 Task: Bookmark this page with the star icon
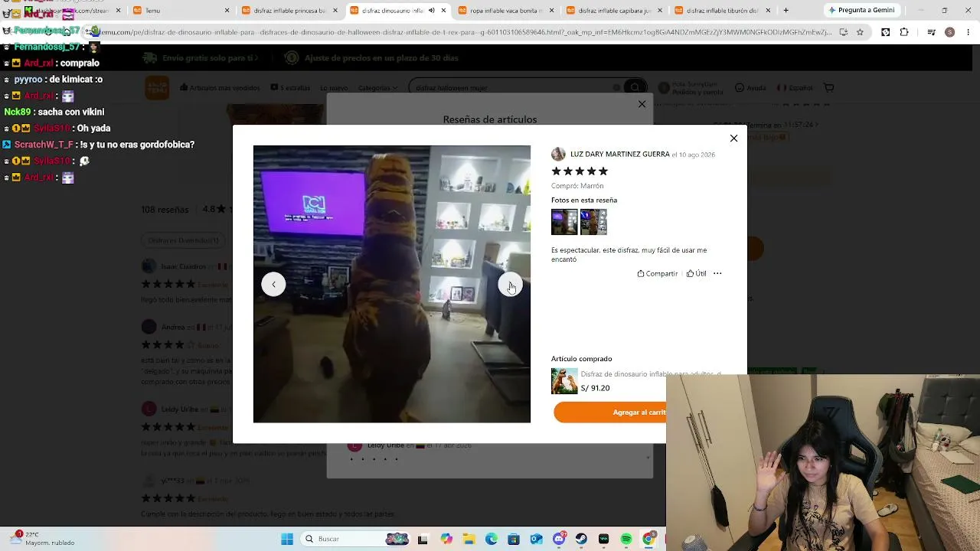(860, 32)
